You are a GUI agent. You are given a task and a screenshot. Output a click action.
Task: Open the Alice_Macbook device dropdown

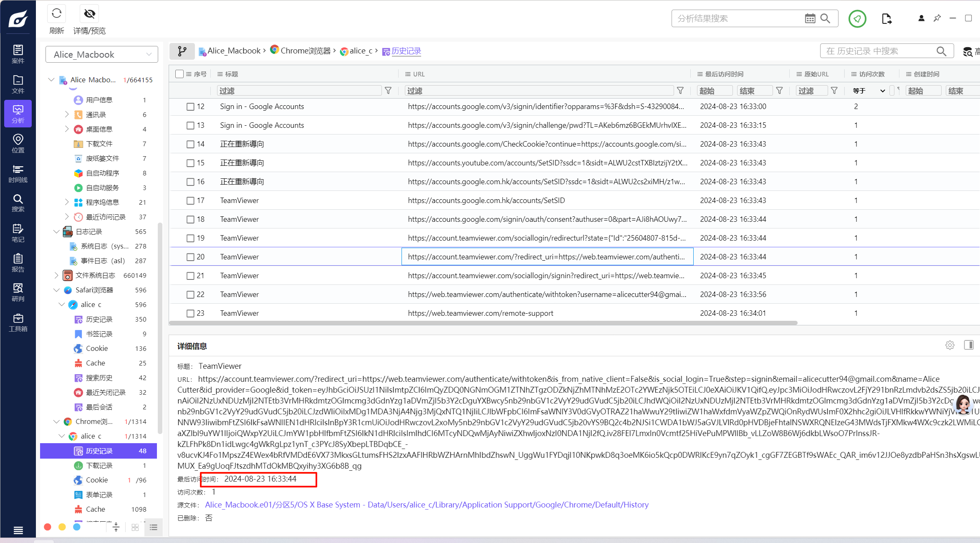pyautogui.click(x=101, y=54)
